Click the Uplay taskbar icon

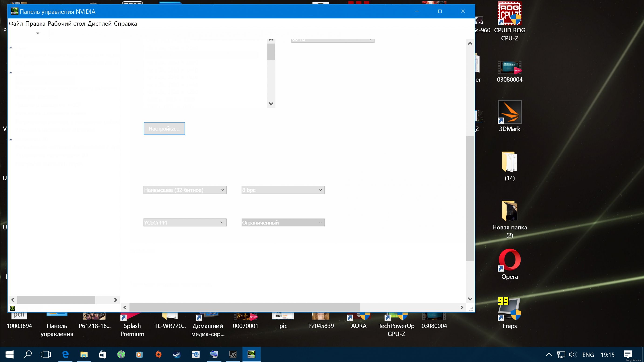pos(195,354)
